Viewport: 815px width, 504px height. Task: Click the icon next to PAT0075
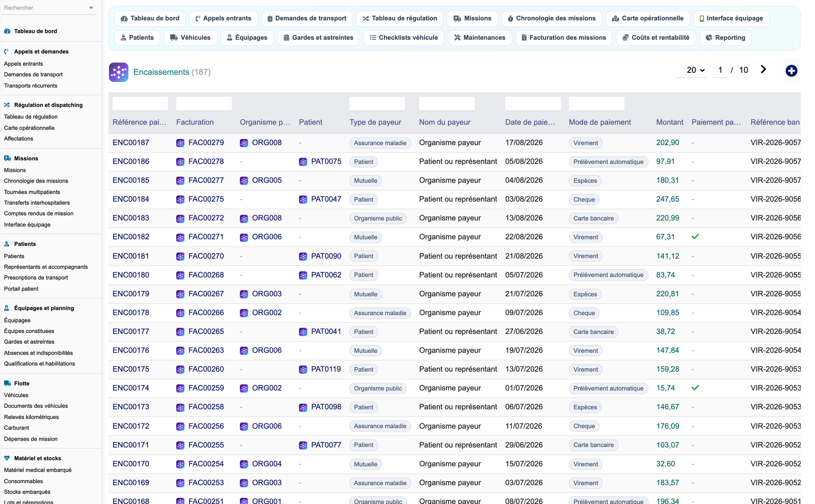point(303,162)
